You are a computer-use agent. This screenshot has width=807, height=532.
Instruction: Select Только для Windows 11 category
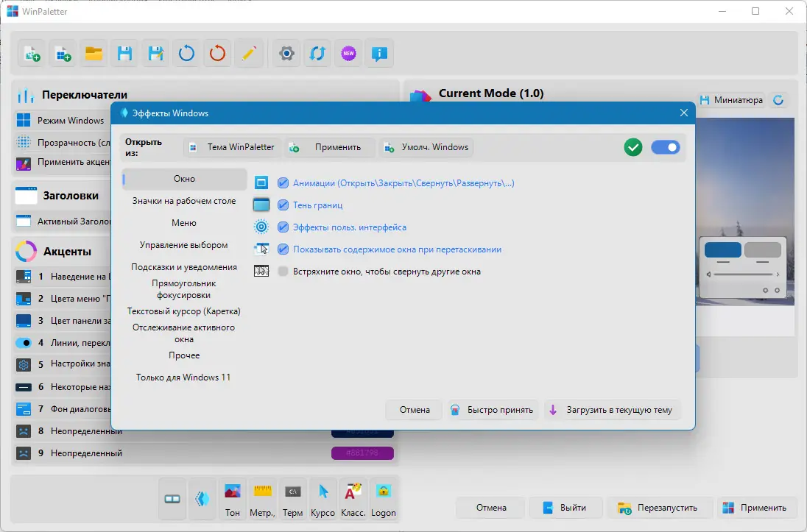[184, 377]
